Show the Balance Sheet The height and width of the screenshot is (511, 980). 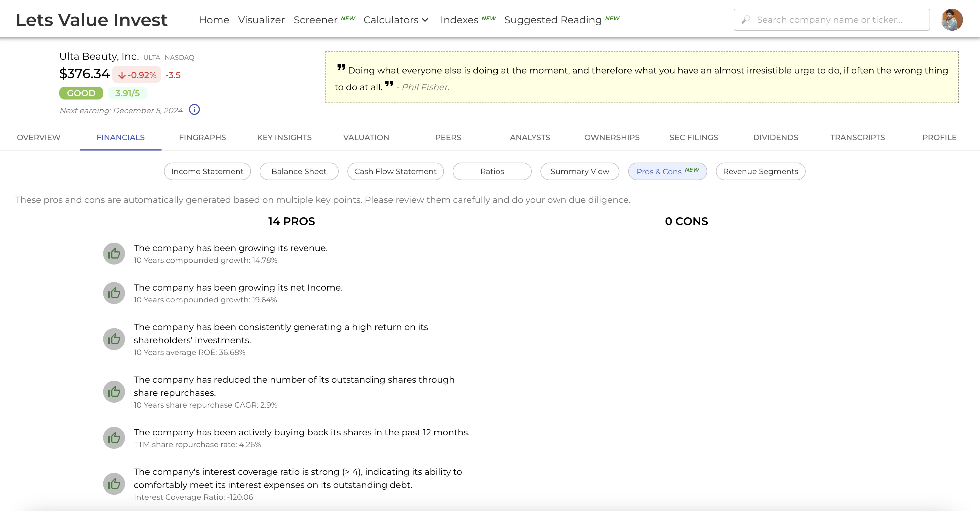click(299, 172)
